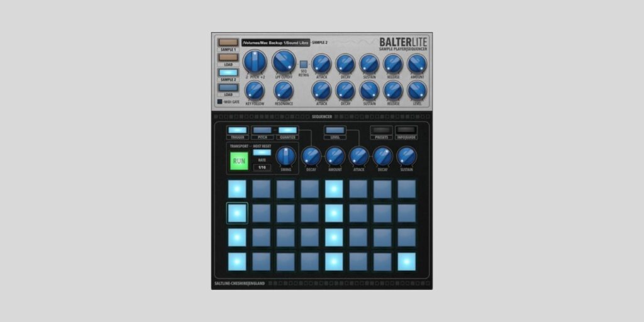Toggle the lit first pad in bottom row

[237, 262]
